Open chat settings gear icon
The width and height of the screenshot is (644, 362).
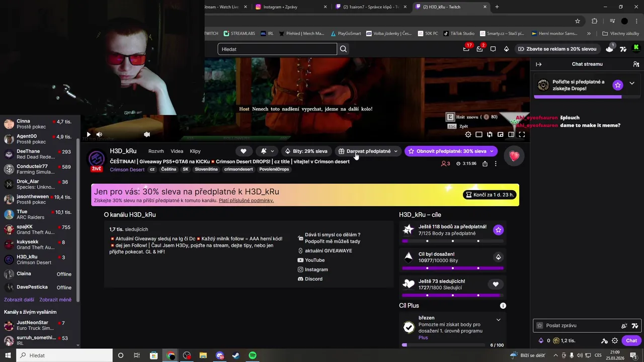[614, 340]
